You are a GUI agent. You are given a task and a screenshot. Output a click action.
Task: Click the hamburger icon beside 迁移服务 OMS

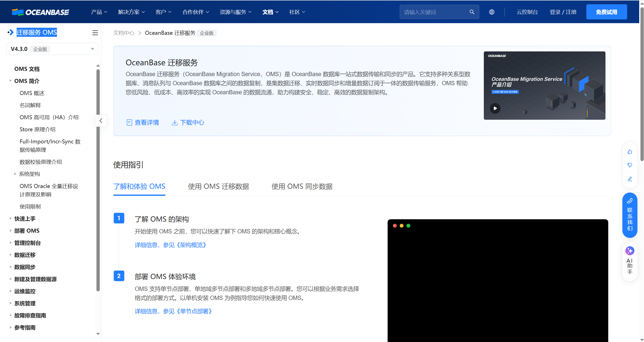point(95,33)
